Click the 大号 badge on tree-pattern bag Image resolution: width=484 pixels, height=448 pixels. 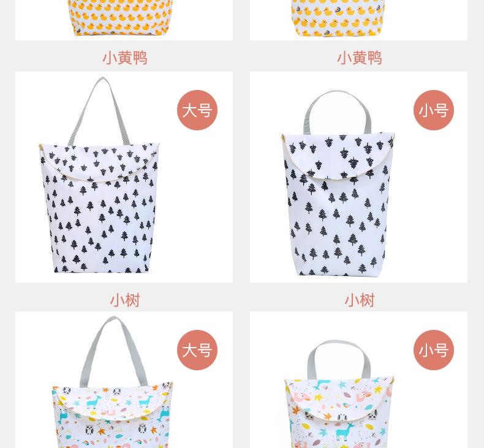(x=197, y=110)
